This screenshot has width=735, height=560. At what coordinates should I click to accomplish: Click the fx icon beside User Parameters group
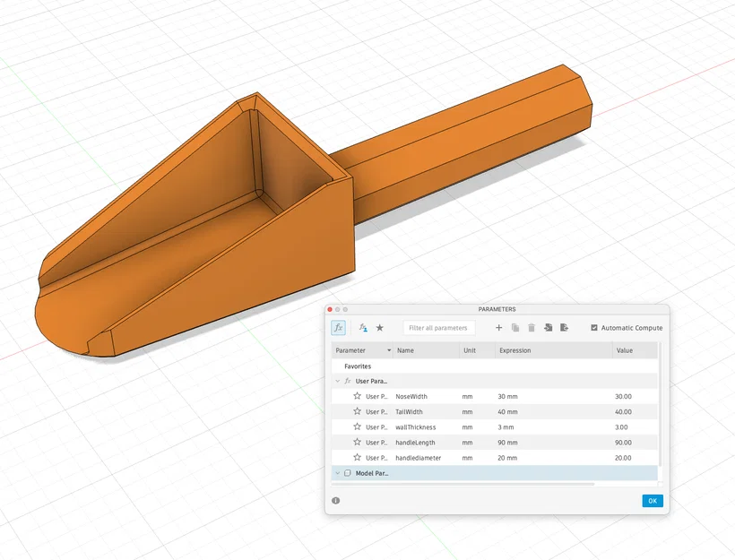pyautogui.click(x=348, y=381)
